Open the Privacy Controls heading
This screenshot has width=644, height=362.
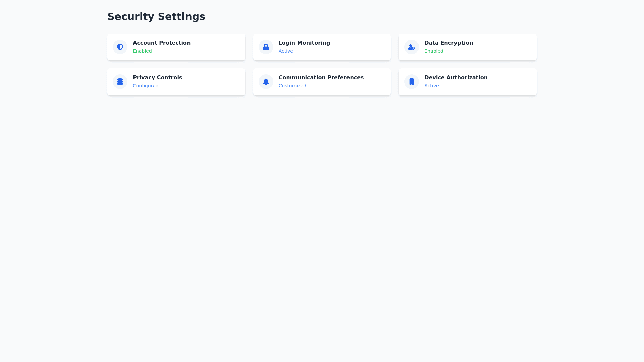(x=157, y=78)
